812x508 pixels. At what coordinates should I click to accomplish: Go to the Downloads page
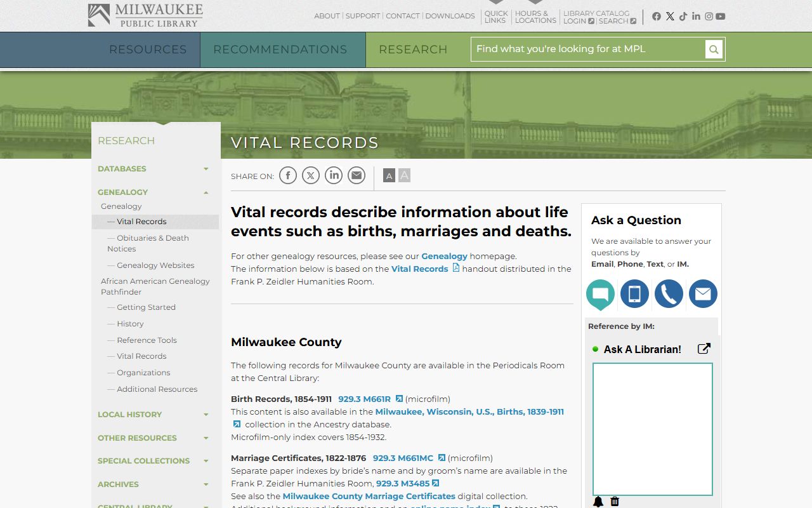[450, 16]
